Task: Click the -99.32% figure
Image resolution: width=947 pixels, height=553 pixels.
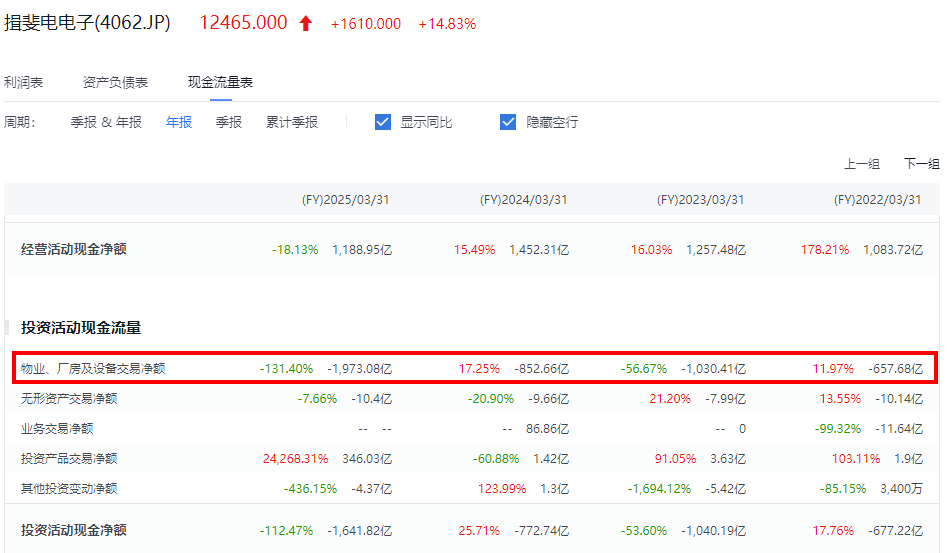Action: click(838, 429)
